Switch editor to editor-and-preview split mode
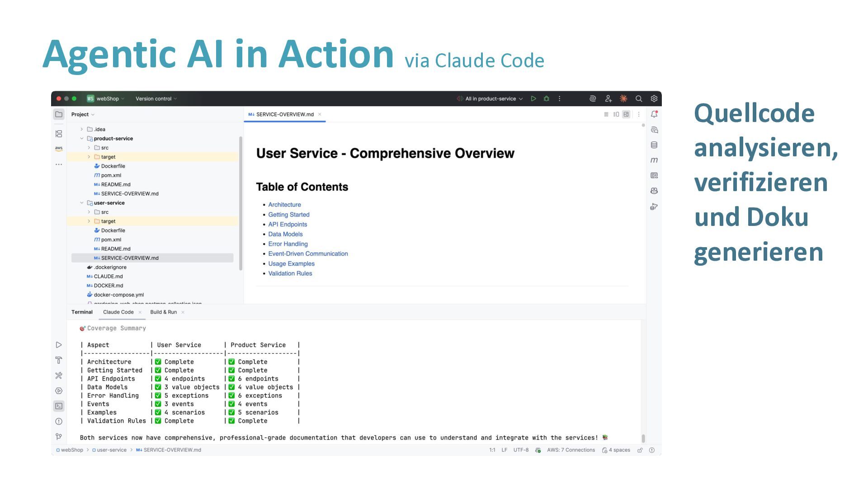 pos(616,114)
